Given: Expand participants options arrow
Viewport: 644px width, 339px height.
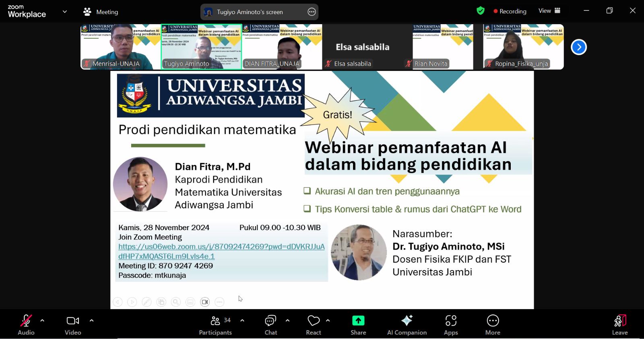Looking at the screenshot, I should (242, 321).
